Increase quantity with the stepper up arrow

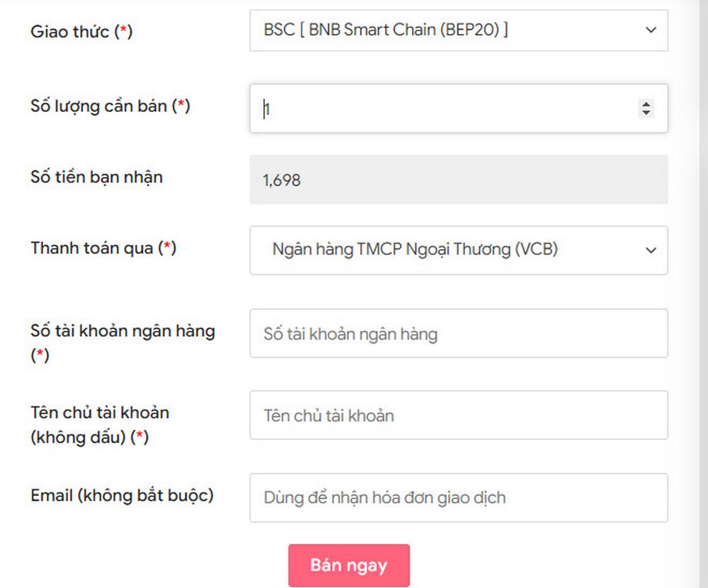coord(646,104)
